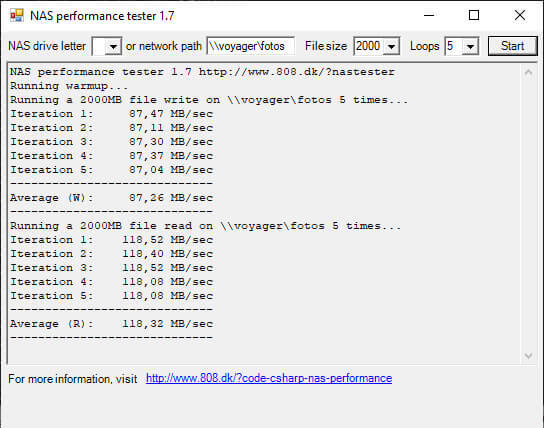Focus the network path input field

[250, 46]
